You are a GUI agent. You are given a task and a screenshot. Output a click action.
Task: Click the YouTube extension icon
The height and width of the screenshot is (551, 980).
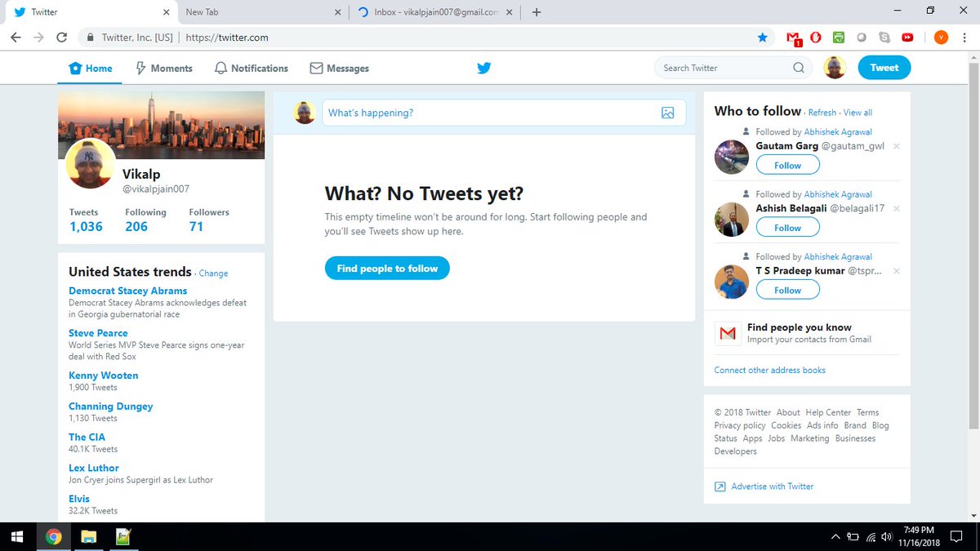(x=907, y=38)
